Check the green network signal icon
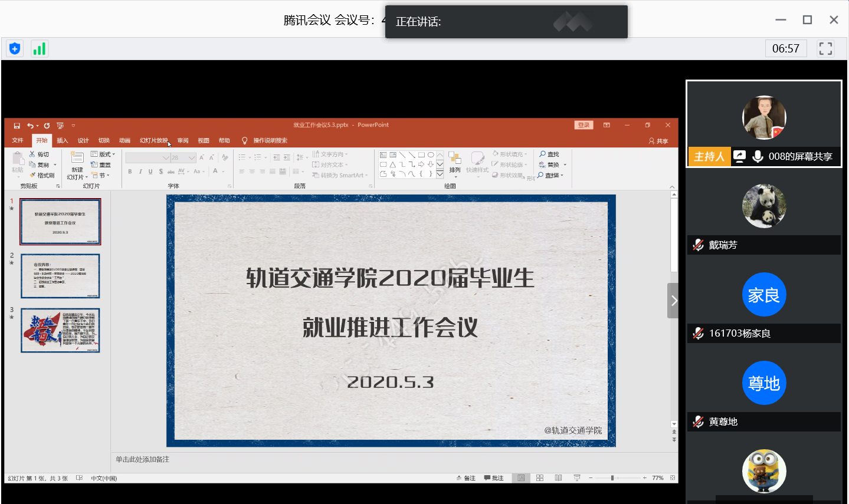Viewport: 849px width, 504px height. pos(40,49)
